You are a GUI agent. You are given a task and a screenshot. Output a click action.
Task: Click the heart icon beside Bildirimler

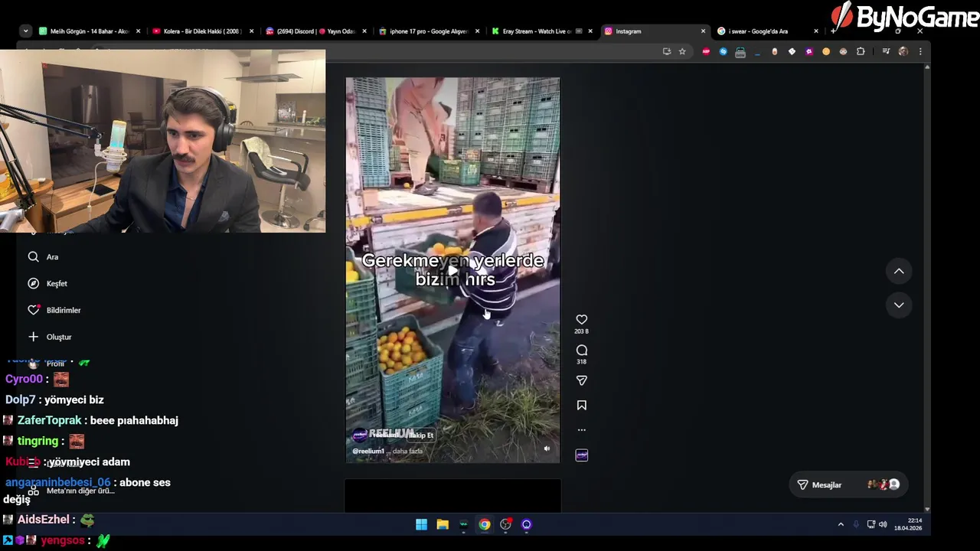pyautogui.click(x=33, y=310)
